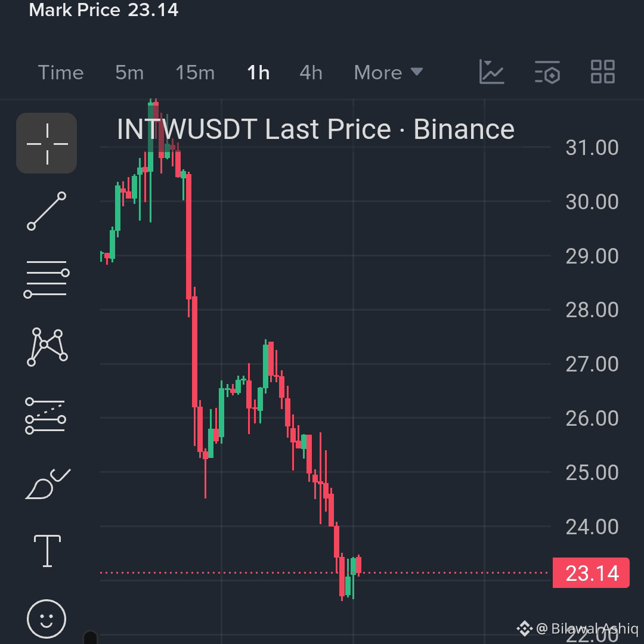Select the 15m interval
Image resolution: width=644 pixels, height=644 pixels.
(195, 73)
